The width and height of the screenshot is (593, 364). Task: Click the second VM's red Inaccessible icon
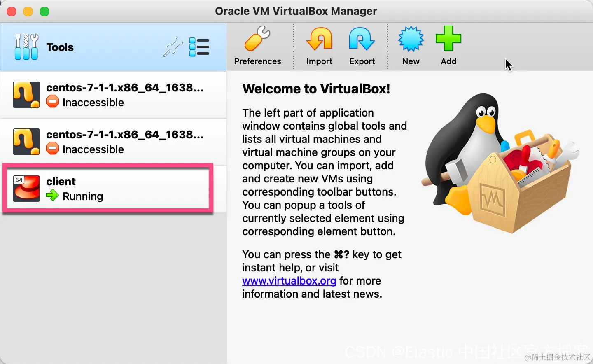coord(52,148)
